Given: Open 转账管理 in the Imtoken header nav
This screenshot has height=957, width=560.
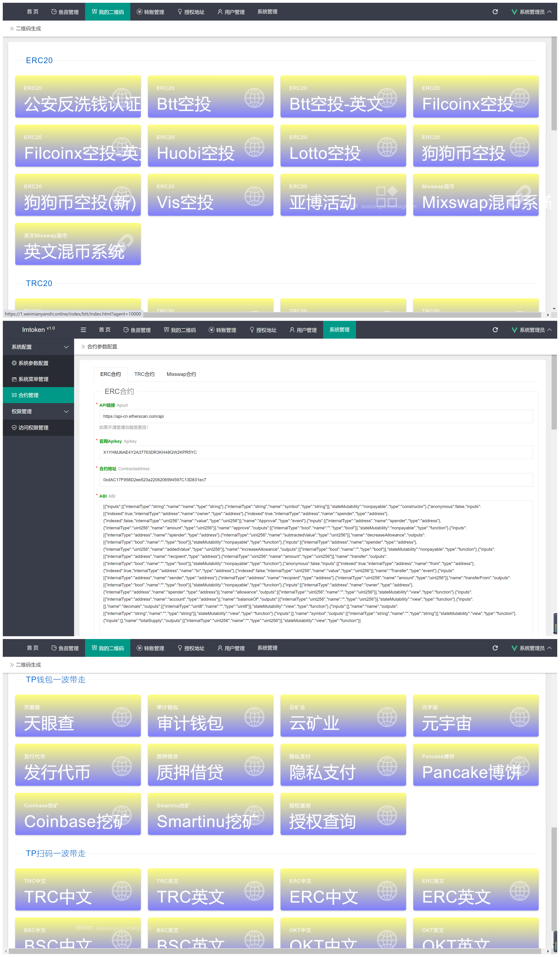Looking at the screenshot, I should (223, 330).
